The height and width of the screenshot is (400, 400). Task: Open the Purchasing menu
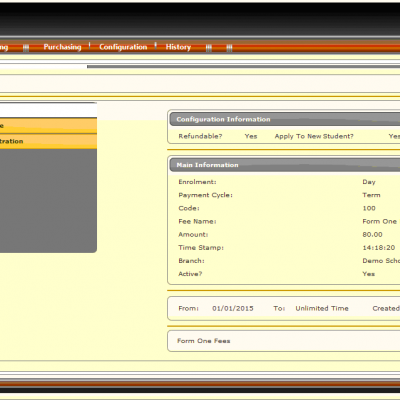tap(62, 47)
